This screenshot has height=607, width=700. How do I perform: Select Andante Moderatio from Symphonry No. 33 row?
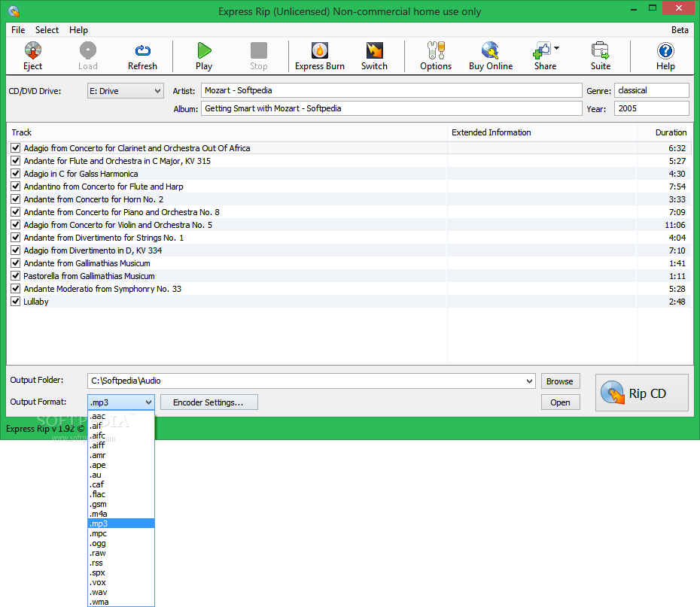coord(349,289)
